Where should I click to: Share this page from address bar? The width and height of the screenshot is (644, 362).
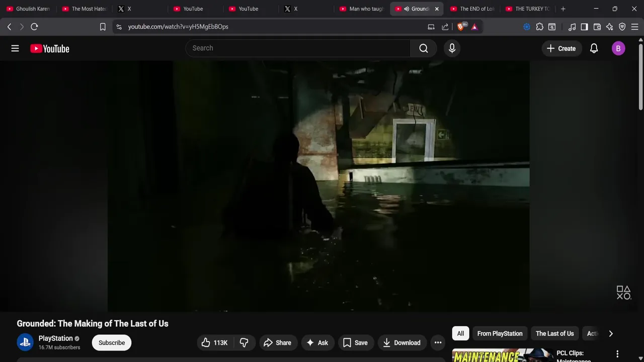point(445,27)
